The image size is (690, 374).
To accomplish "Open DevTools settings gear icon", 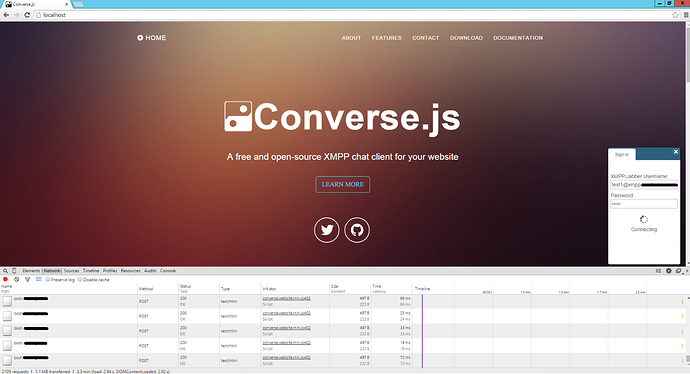I will click(669, 271).
